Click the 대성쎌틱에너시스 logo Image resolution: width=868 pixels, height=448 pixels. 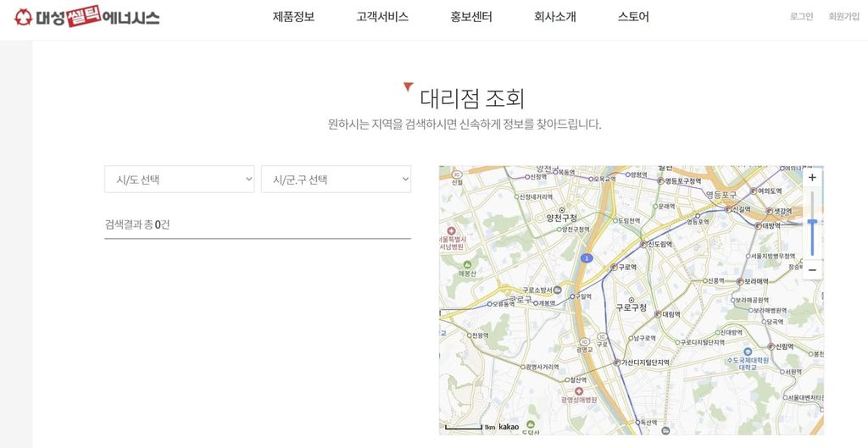pyautogui.click(x=87, y=17)
